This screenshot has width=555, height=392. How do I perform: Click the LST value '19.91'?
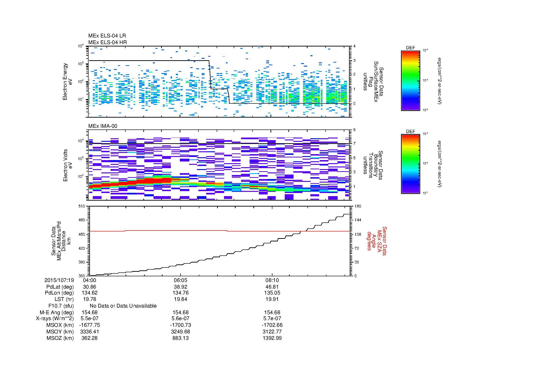pos(272,300)
